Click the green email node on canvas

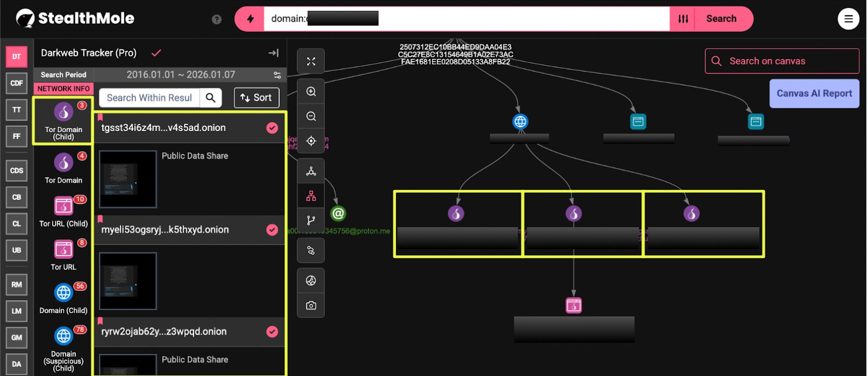(x=338, y=213)
